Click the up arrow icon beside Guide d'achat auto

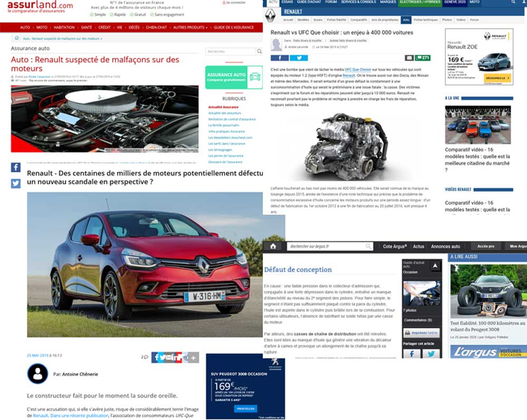tap(435, 266)
